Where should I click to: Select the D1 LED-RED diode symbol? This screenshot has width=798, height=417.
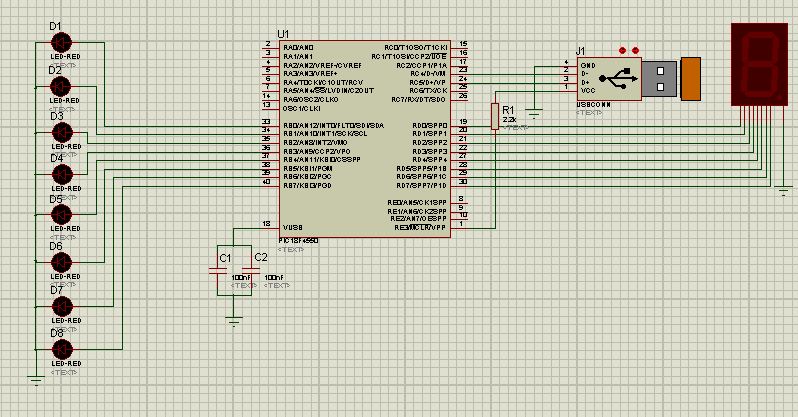tap(62, 43)
